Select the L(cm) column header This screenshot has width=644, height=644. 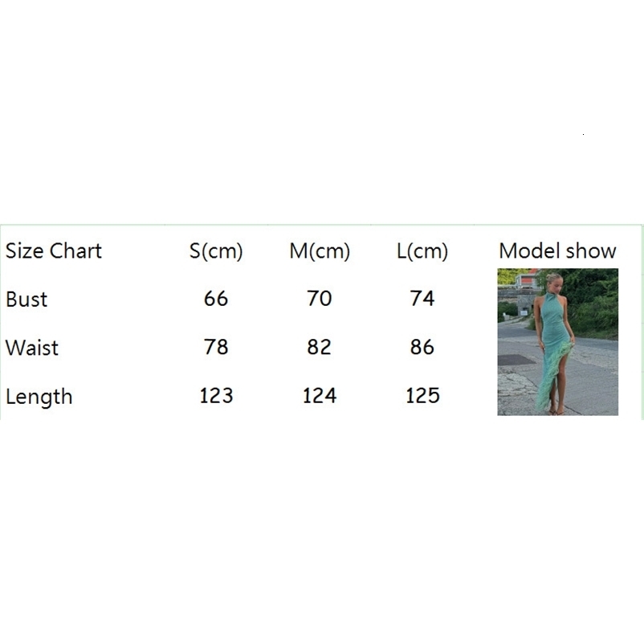pos(422,251)
